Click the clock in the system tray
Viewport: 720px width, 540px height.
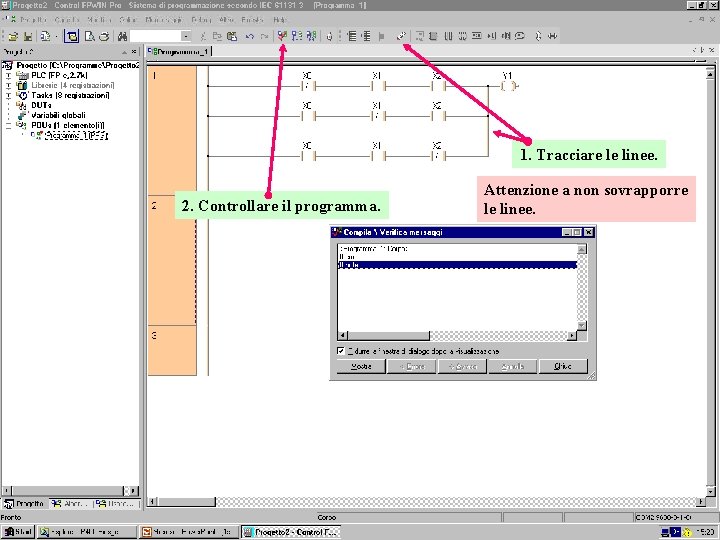click(704, 532)
